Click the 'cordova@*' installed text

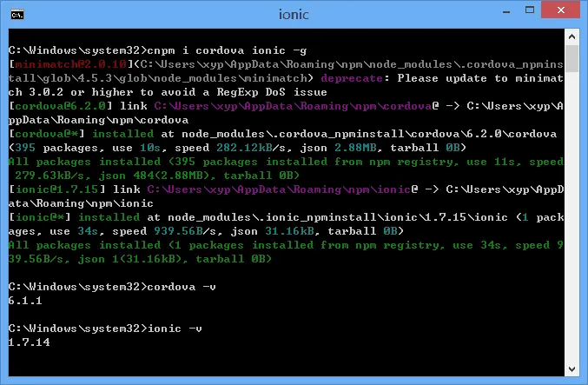pos(46,134)
